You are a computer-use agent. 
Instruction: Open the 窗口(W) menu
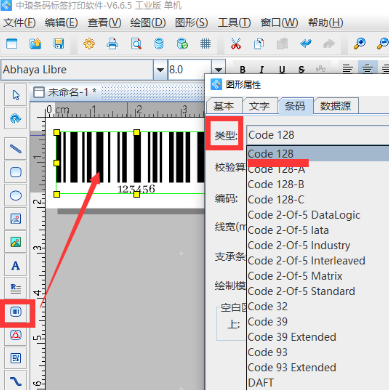click(279, 23)
